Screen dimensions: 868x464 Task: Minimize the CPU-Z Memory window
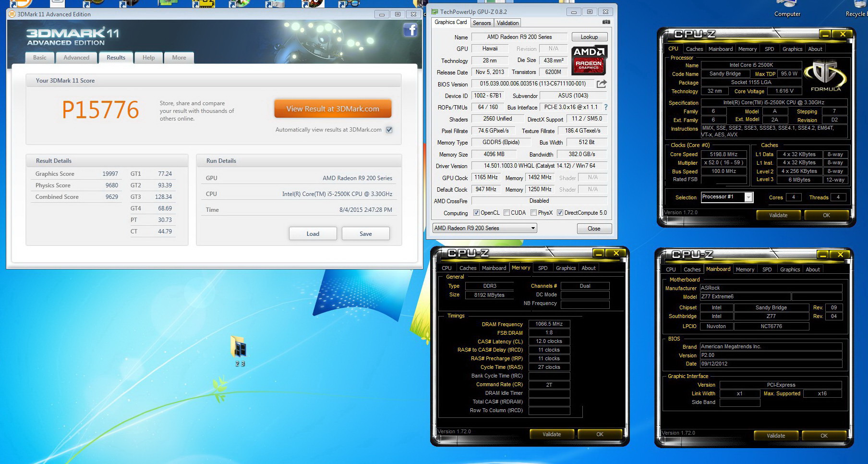coord(599,253)
